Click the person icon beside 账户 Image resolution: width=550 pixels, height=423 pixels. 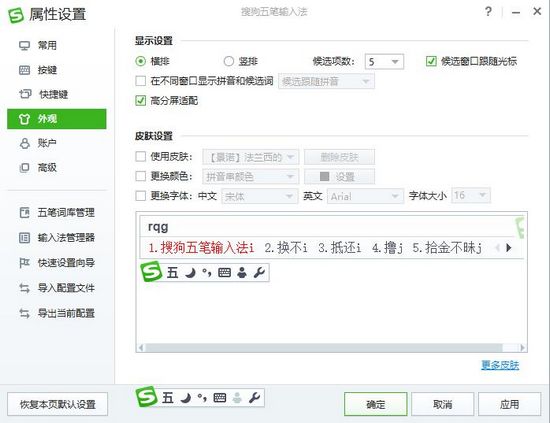point(25,143)
